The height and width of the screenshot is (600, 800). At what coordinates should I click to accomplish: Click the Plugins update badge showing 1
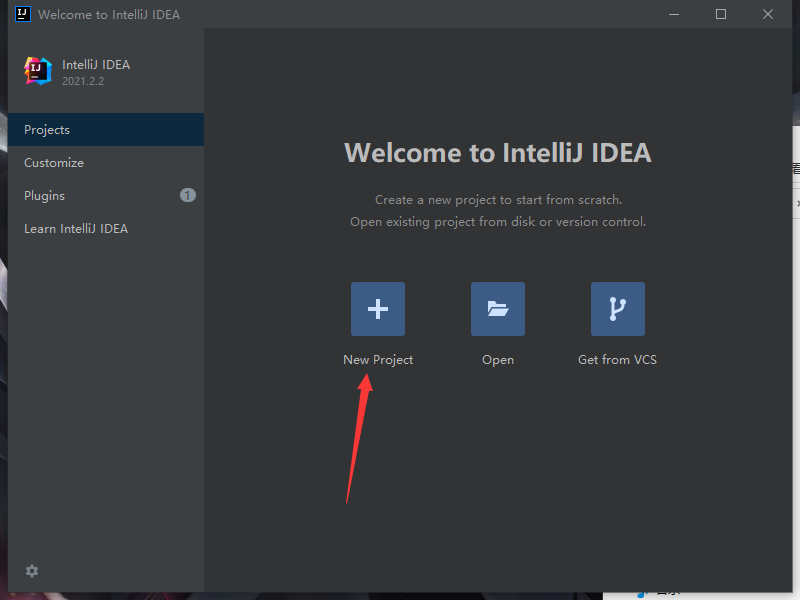coord(188,195)
